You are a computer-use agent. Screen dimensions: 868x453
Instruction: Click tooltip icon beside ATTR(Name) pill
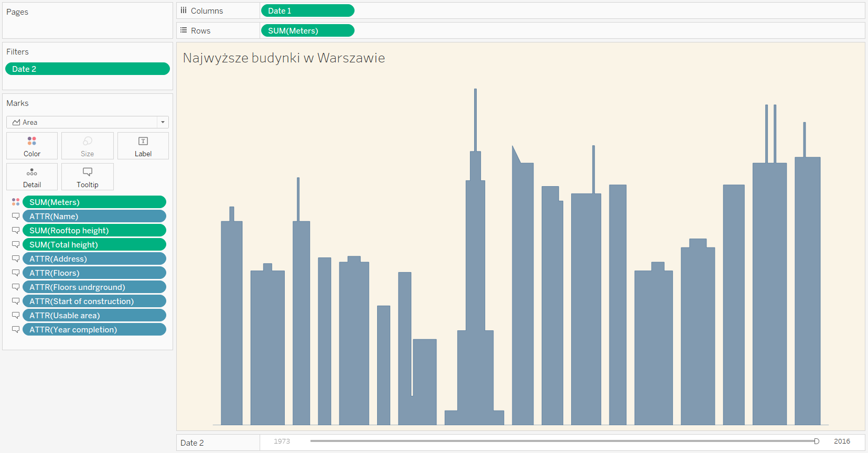tap(16, 216)
